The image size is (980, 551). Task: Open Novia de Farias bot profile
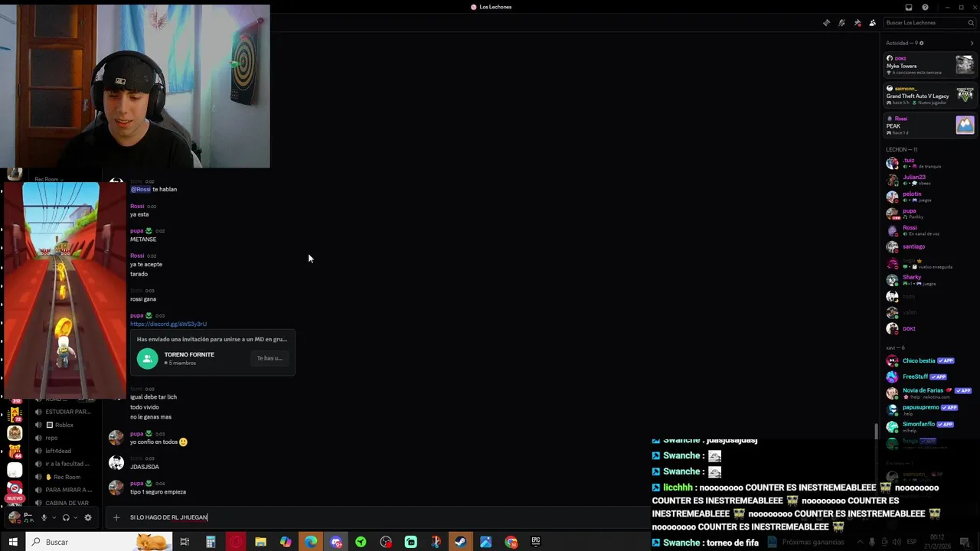click(929, 393)
